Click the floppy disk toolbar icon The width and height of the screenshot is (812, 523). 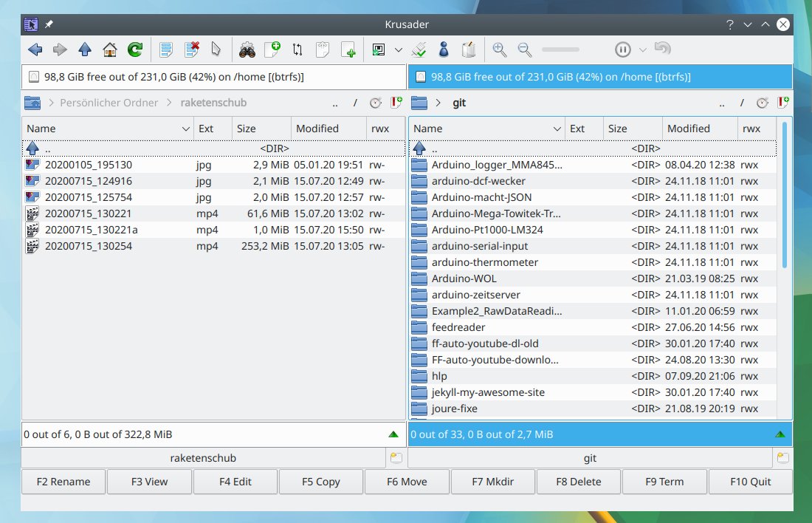[x=379, y=49]
